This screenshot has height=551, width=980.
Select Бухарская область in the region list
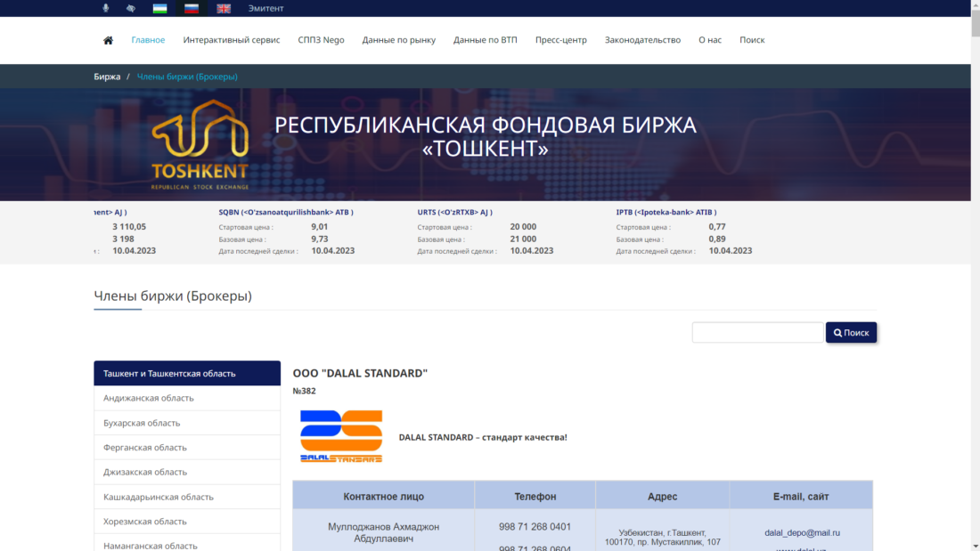[143, 422]
